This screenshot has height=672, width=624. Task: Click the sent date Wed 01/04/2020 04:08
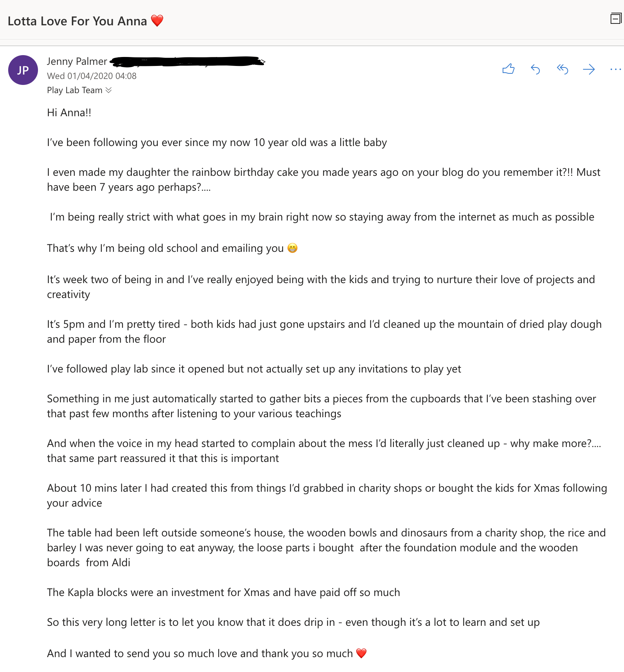[92, 76]
